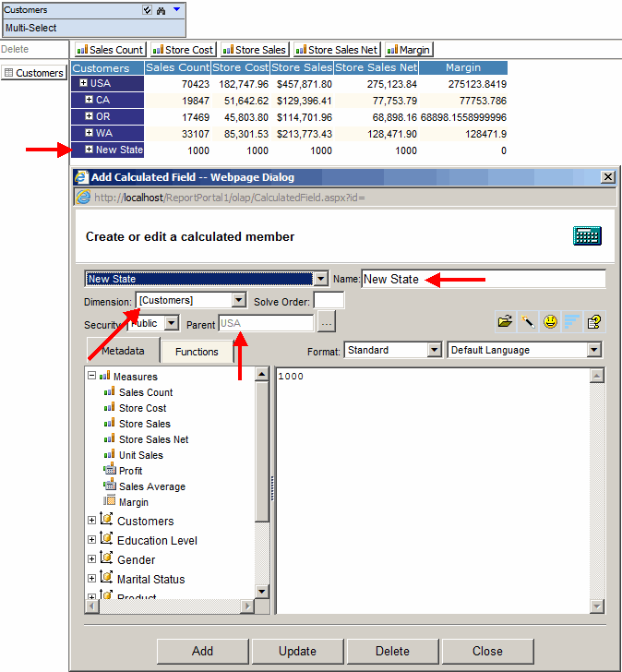Click the expression text area with 1000
Image resolution: width=622 pixels, height=672 pixels.
(433, 491)
